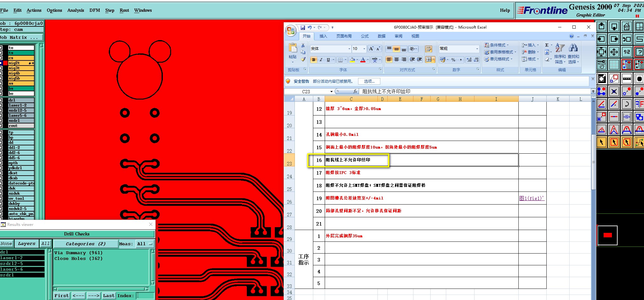
Task: Click the Excel Undo icon
Action: (x=309, y=27)
